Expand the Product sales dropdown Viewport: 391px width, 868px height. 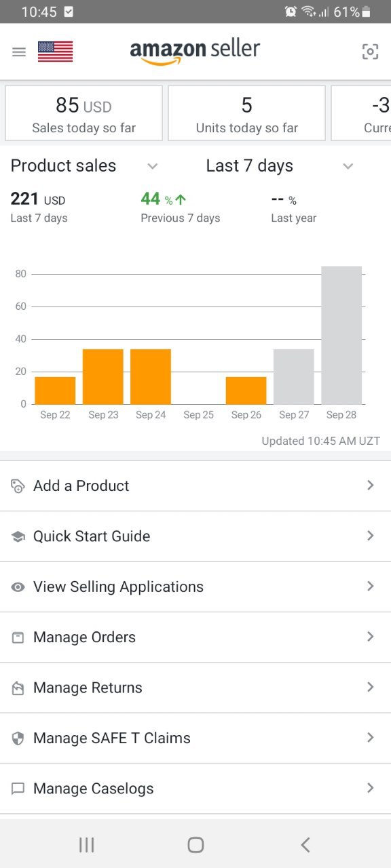(153, 166)
